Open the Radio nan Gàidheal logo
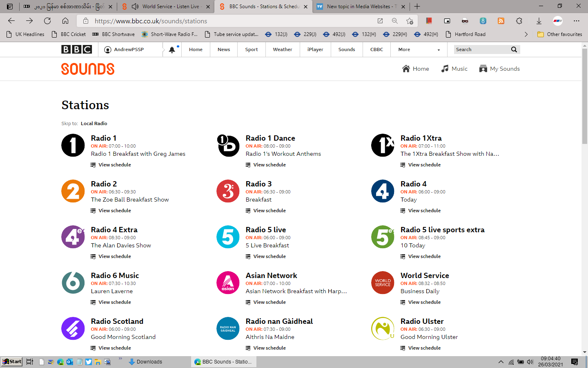The height and width of the screenshot is (368, 588). [x=228, y=329]
